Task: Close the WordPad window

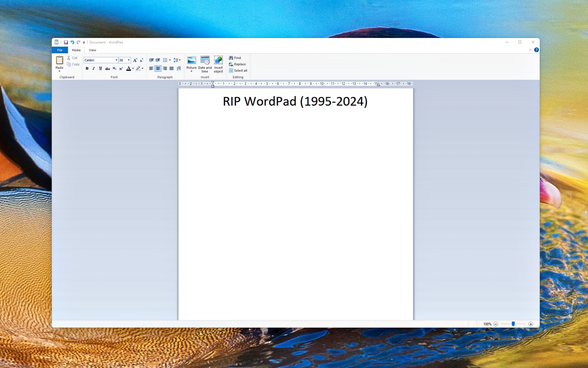Action: pos(533,42)
